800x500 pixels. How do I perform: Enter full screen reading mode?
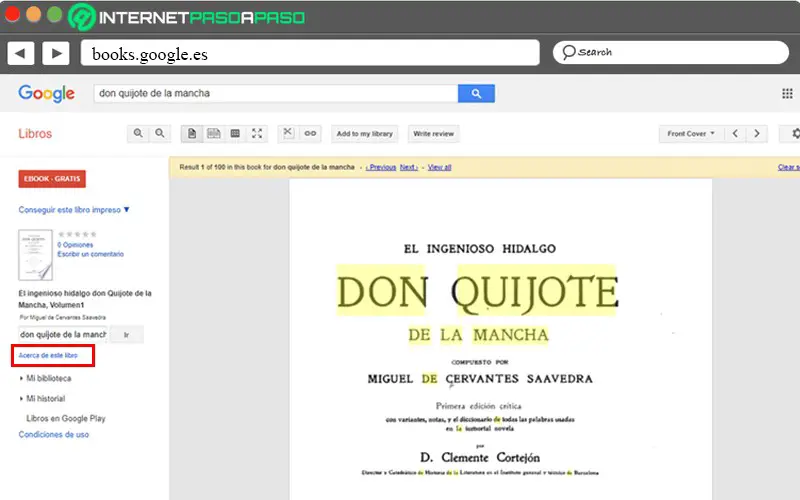[x=257, y=133]
